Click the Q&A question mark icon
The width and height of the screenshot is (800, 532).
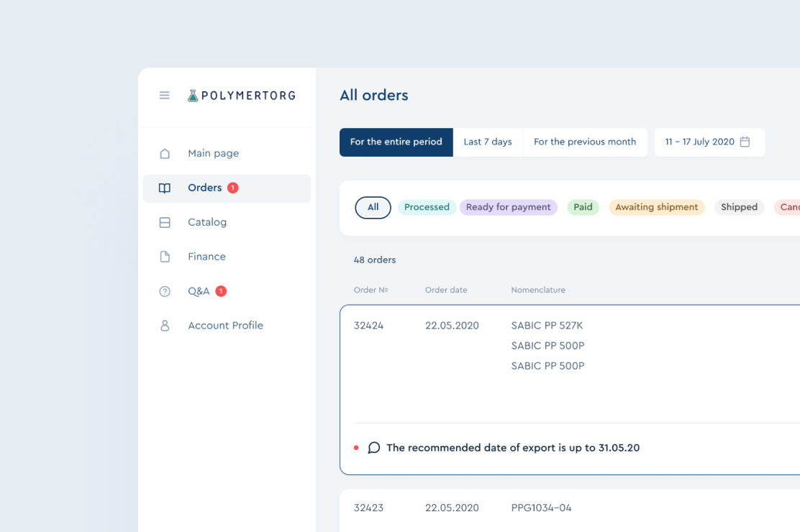click(165, 291)
